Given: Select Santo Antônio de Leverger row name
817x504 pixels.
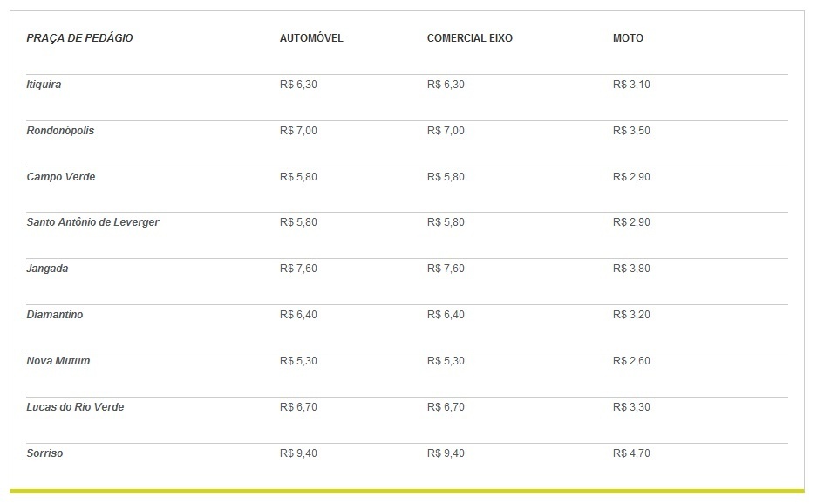Looking at the screenshot, I should [92, 222].
